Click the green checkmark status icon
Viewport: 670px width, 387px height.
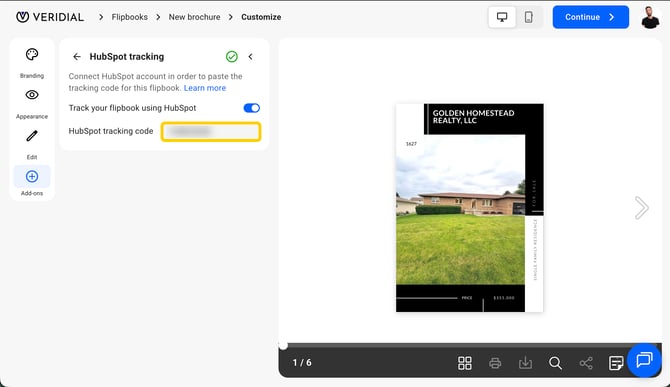(x=232, y=56)
